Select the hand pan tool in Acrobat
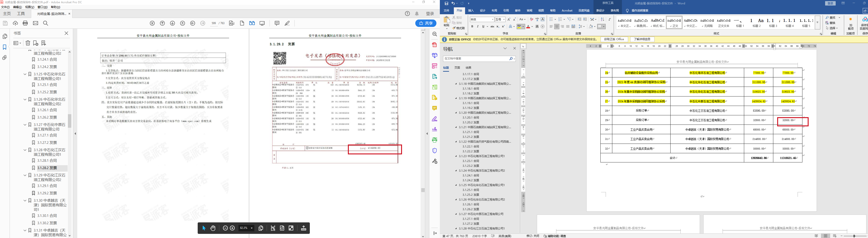 click(213, 228)
